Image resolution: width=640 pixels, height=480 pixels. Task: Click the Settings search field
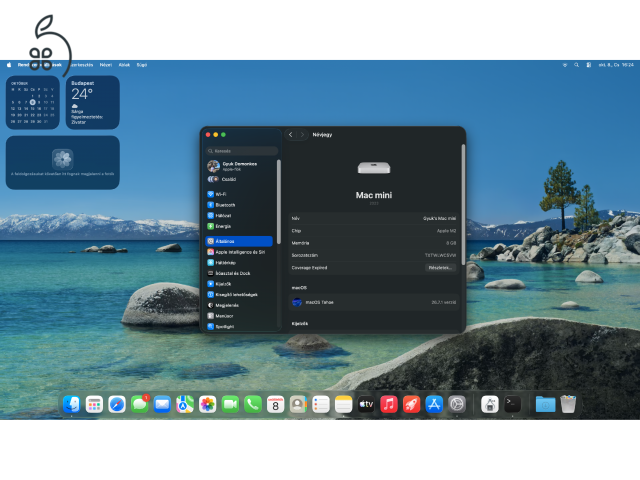242,151
